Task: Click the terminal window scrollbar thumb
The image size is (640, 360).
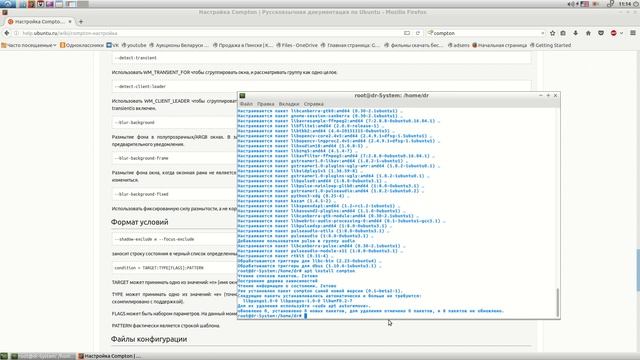Action: (x=558, y=302)
